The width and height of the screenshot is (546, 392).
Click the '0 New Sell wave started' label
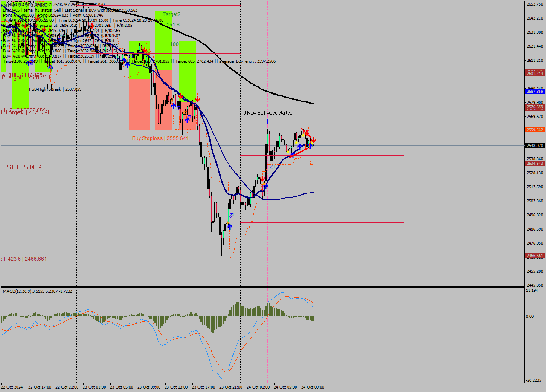click(x=268, y=113)
